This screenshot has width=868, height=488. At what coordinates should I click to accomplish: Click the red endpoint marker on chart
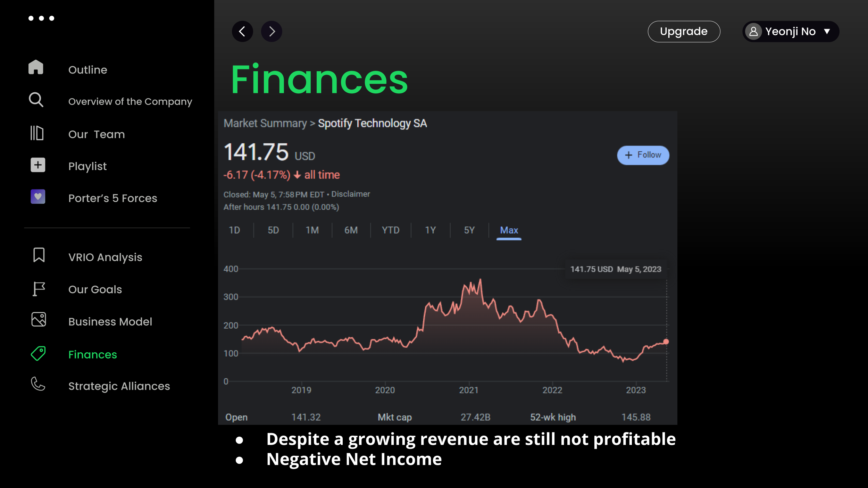[x=666, y=342]
